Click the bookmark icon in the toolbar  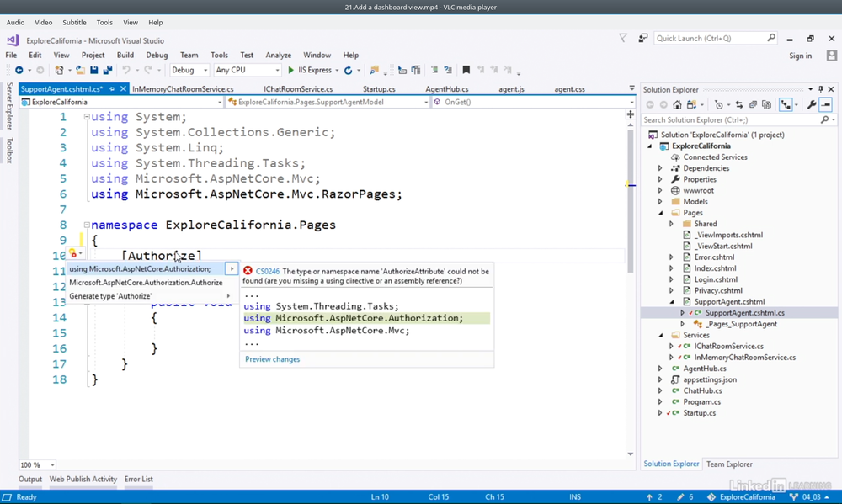tap(466, 71)
